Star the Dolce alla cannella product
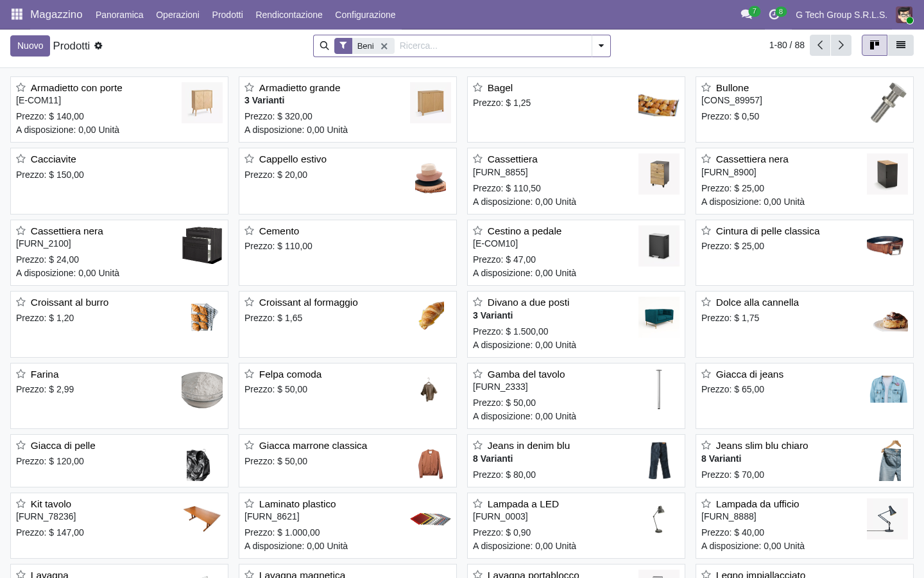Image resolution: width=924 pixels, height=578 pixels. [x=706, y=302]
